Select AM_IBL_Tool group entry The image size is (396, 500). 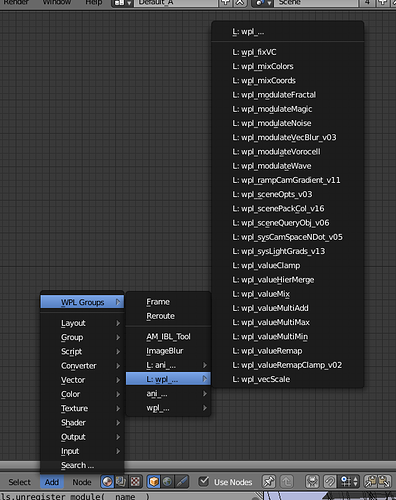click(168, 337)
